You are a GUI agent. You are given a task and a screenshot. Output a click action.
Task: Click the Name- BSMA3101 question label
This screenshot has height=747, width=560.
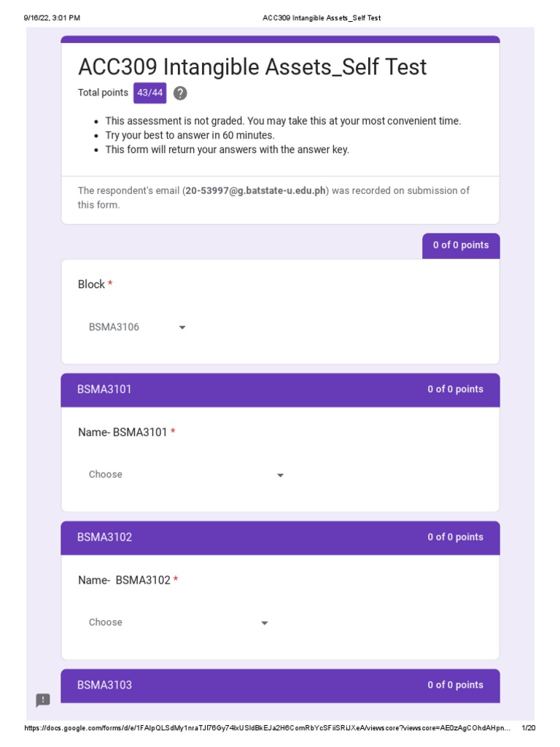coord(122,433)
